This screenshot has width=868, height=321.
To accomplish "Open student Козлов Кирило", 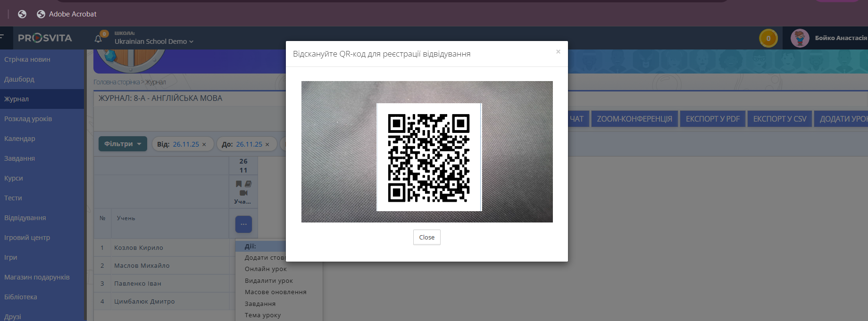I will point(139,248).
